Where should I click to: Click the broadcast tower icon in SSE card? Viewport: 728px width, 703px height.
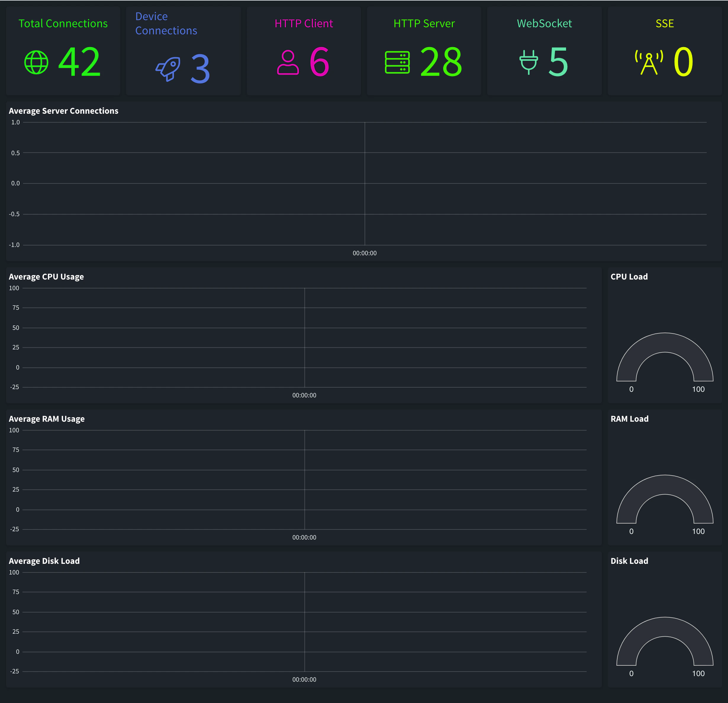(x=649, y=62)
